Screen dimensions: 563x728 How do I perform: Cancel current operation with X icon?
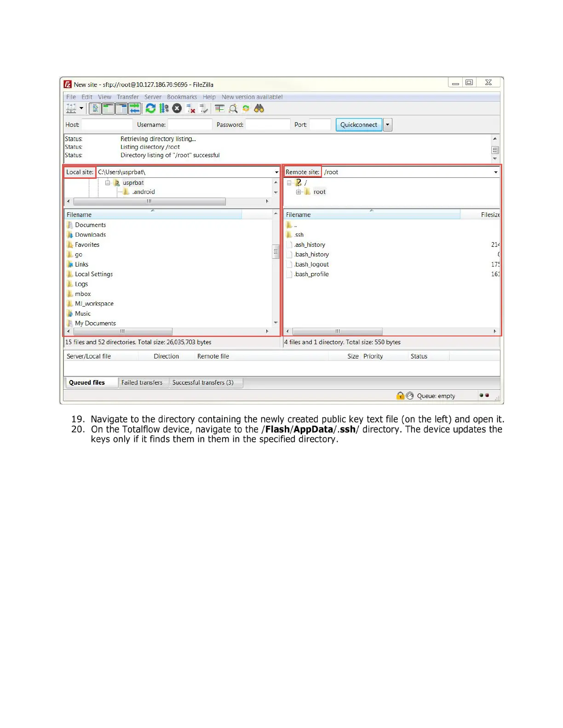[177, 108]
